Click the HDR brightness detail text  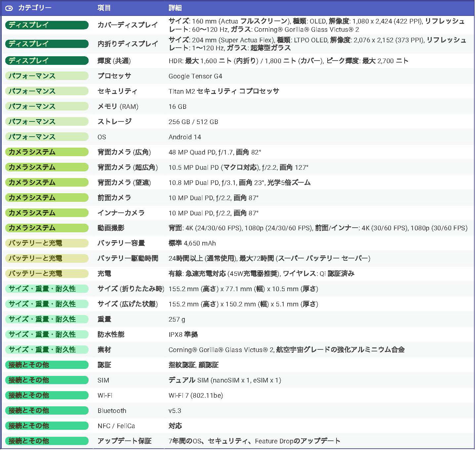(288, 61)
